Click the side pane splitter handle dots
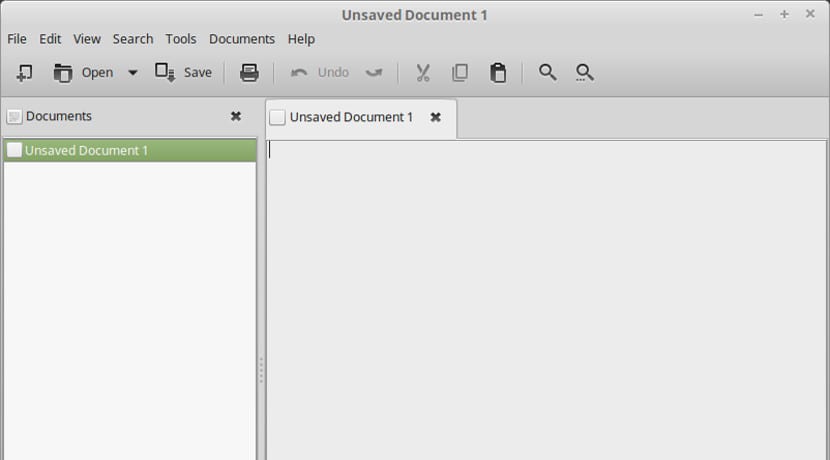Viewport: 830px width, 460px height. tap(261, 370)
